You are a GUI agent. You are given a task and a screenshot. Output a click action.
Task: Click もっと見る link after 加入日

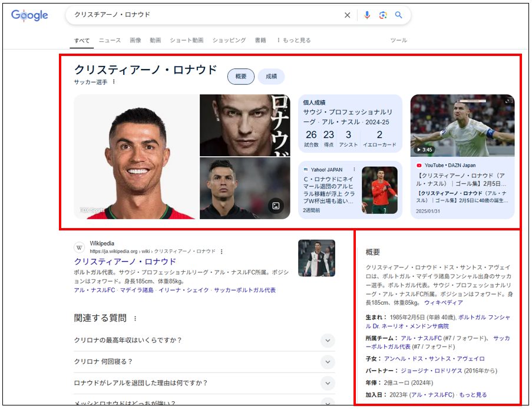(473, 395)
